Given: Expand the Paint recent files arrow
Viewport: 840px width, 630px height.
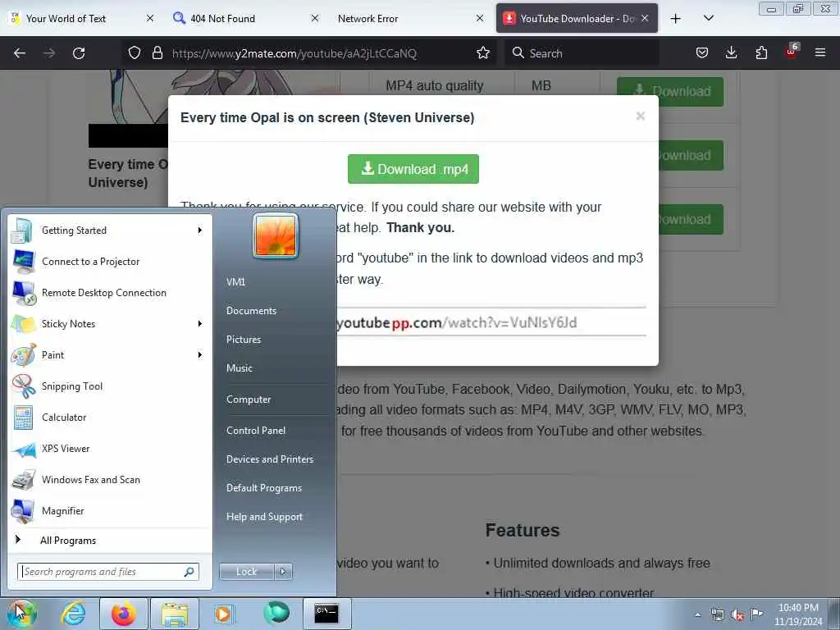Looking at the screenshot, I should 200,354.
